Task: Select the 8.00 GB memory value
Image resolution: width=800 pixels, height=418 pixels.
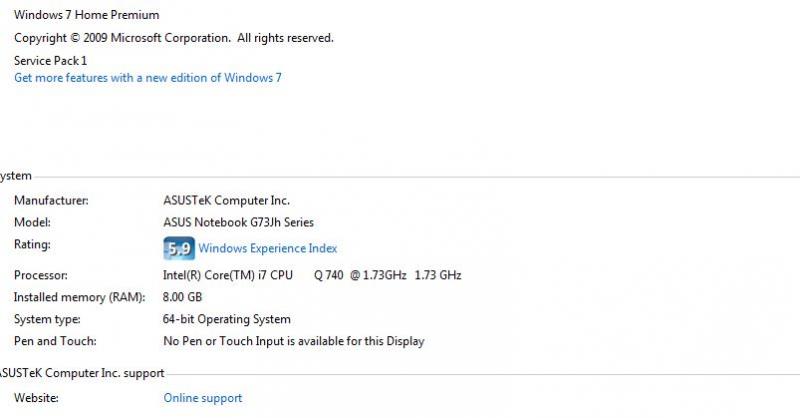Action: 183,297
